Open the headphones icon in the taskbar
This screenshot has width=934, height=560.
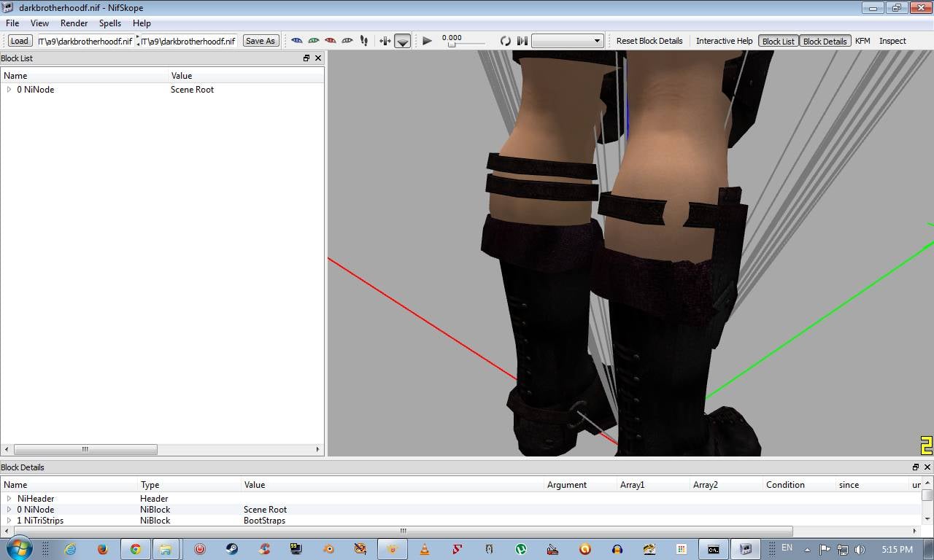[617, 549]
